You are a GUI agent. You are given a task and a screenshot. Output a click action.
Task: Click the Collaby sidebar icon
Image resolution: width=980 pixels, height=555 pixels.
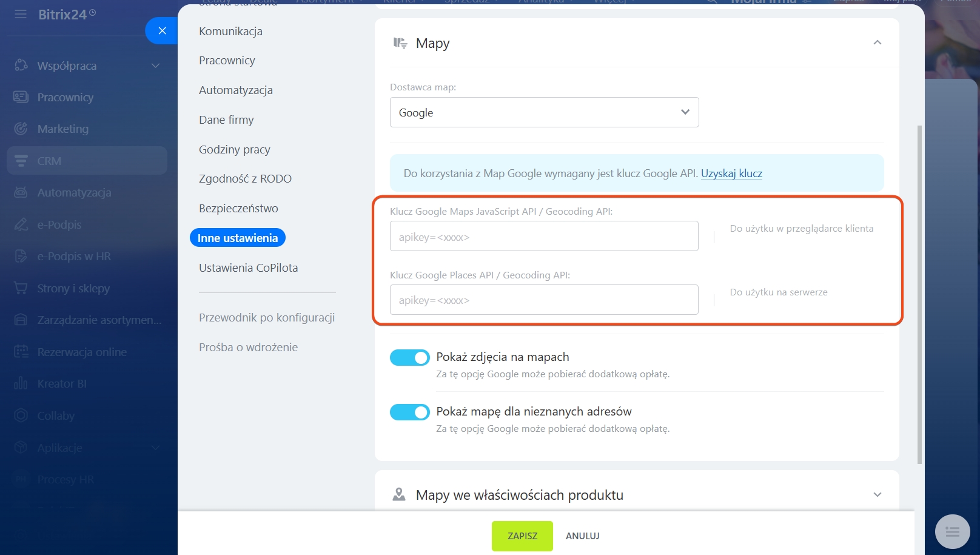tap(21, 415)
